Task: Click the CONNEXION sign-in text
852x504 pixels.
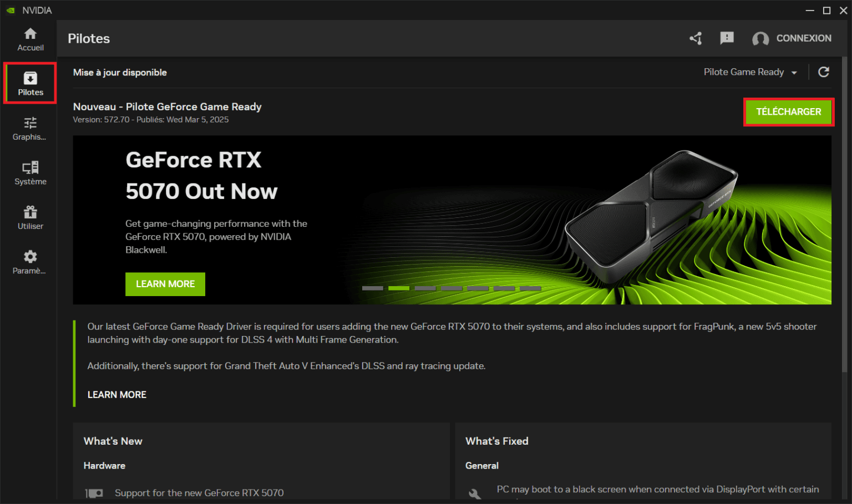Action: pos(804,38)
